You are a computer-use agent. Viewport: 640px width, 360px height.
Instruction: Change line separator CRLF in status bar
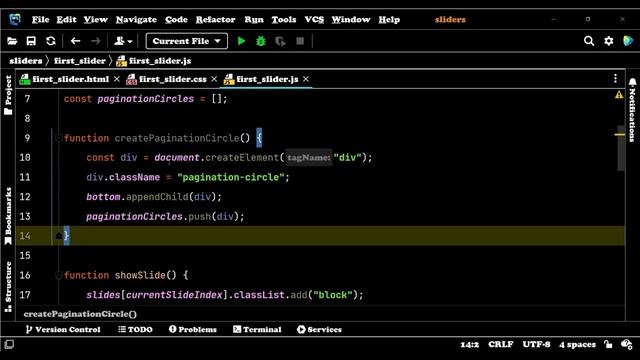500,345
